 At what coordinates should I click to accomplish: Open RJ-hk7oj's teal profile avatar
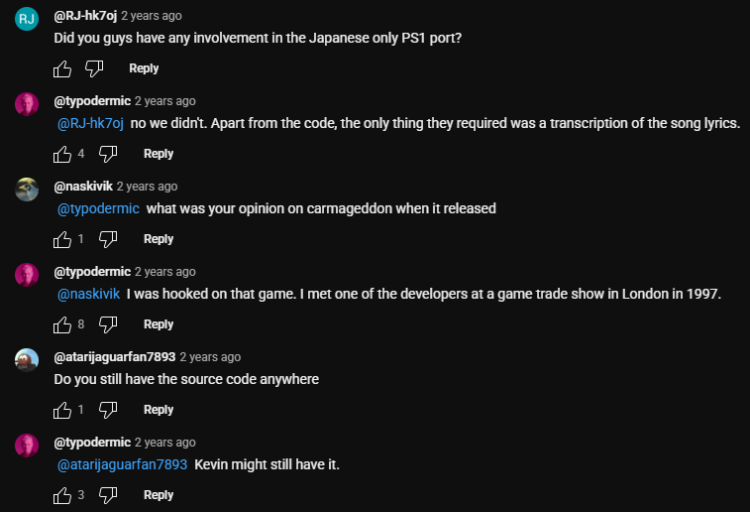pyautogui.click(x=27, y=19)
